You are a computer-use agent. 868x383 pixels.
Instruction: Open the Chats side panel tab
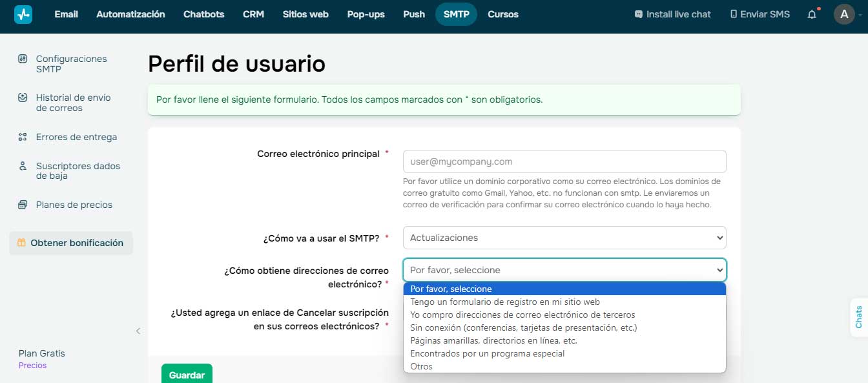858,318
